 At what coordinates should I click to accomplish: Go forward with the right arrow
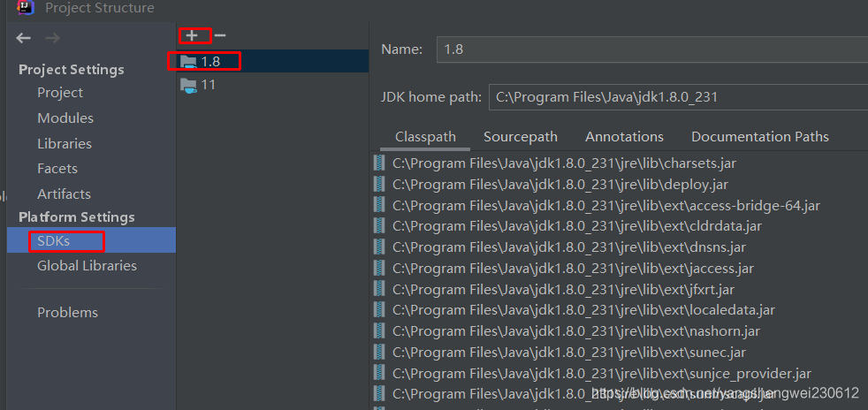click(x=52, y=38)
